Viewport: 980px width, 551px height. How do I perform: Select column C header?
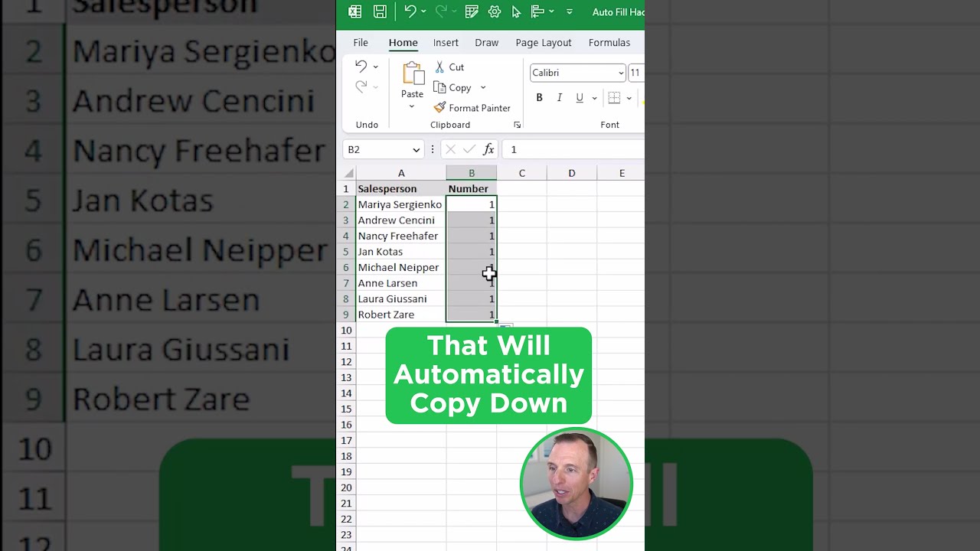tap(521, 173)
